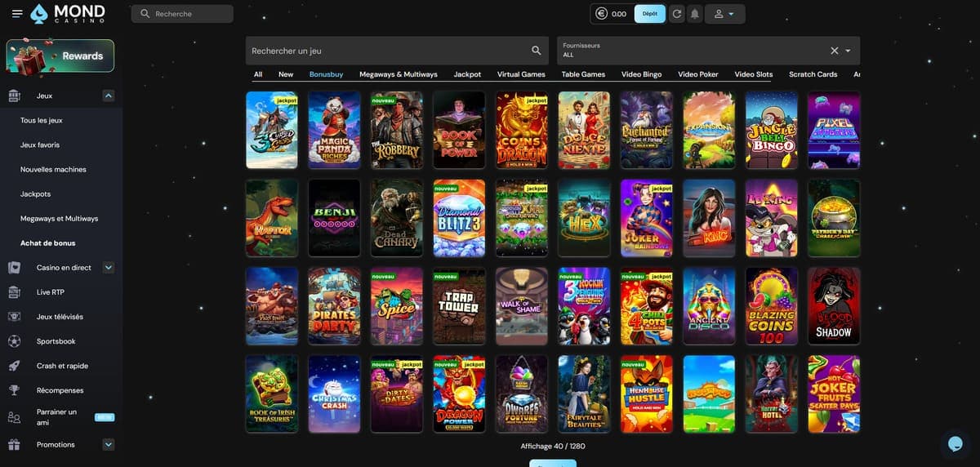Focus the top Recherche search field
The width and height of the screenshot is (980, 467).
tap(182, 14)
